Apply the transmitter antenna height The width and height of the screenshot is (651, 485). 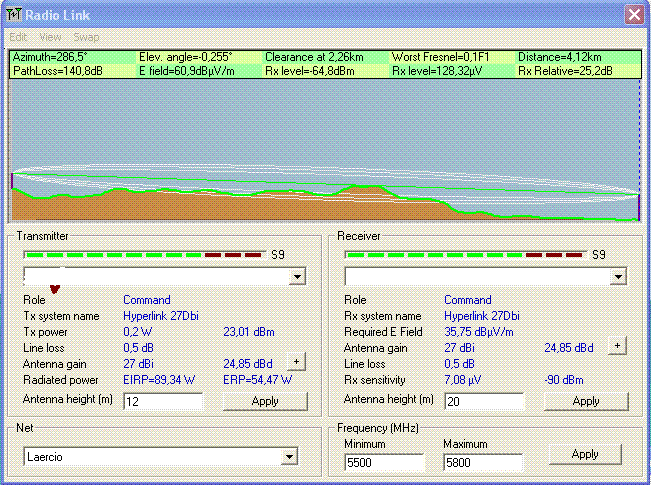pyautogui.click(x=265, y=401)
